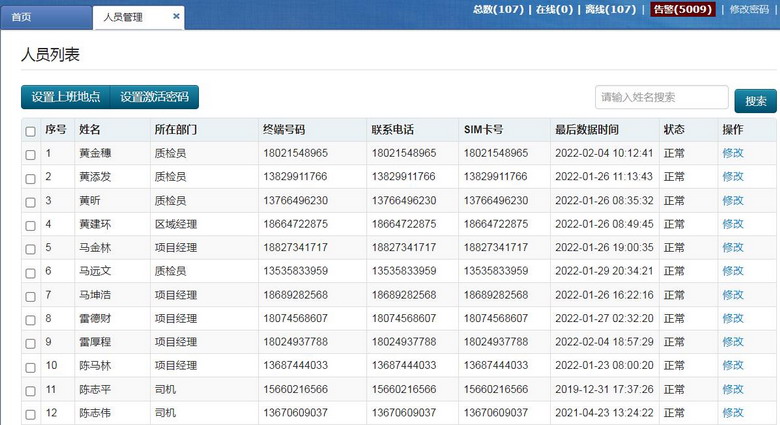Check the checkbox for row 7 马坤浩

coord(30,297)
